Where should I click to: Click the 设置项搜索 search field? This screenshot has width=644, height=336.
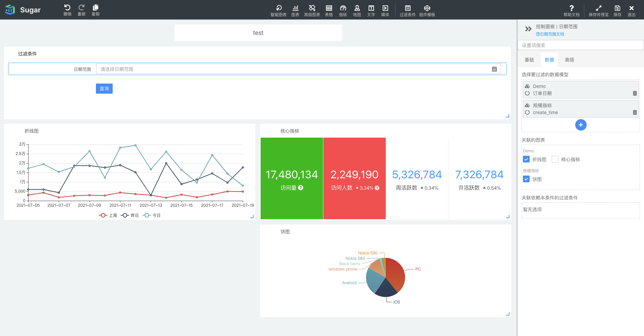[580, 45]
